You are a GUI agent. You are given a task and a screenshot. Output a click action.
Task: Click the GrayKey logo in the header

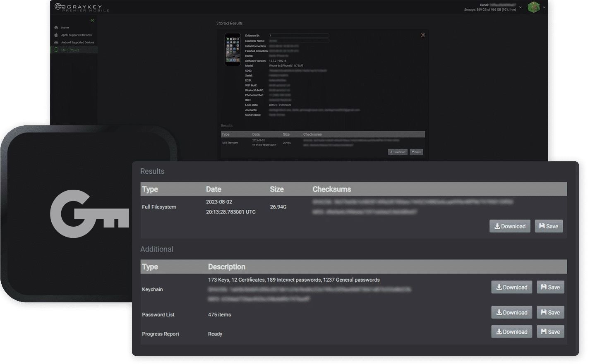[x=82, y=7]
